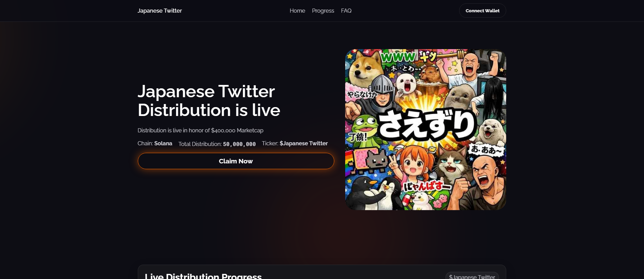Click the Japanese meme collage image
This screenshot has width=644, height=279.
tap(425, 130)
